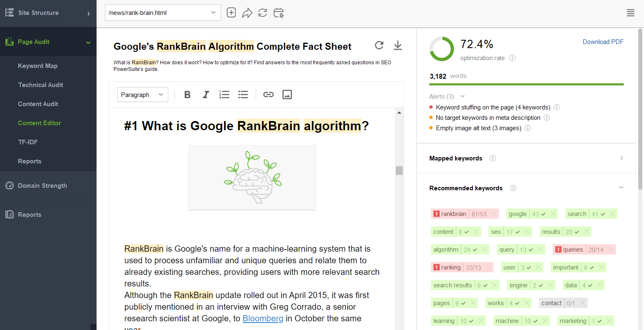
Task: Expand the Mapped keywords section
Action: click(x=621, y=158)
